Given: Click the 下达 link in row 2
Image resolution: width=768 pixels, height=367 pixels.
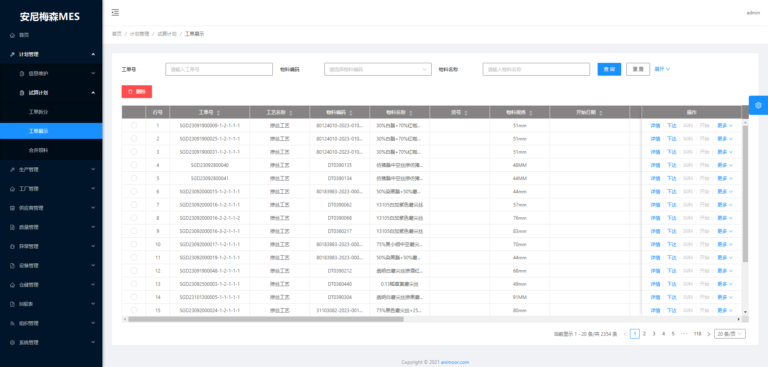Looking at the screenshot, I should (x=672, y=139).
